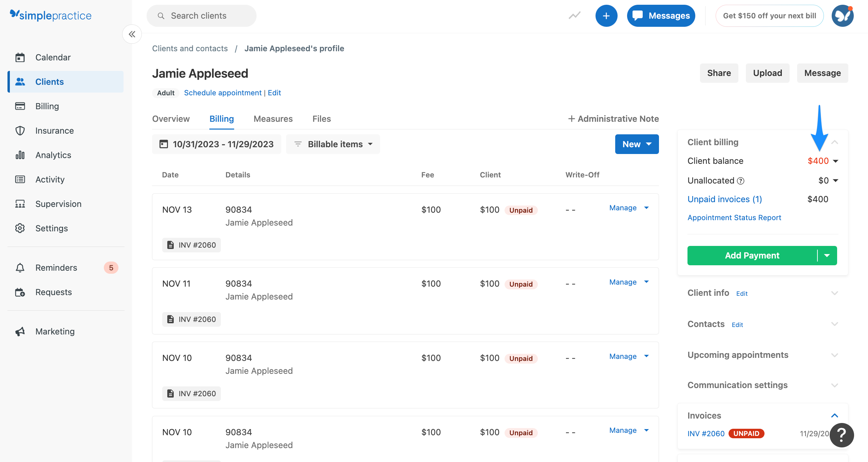Click into Search clients field
The height and width of the screenshot is (462, 868).
click(202, 16)
